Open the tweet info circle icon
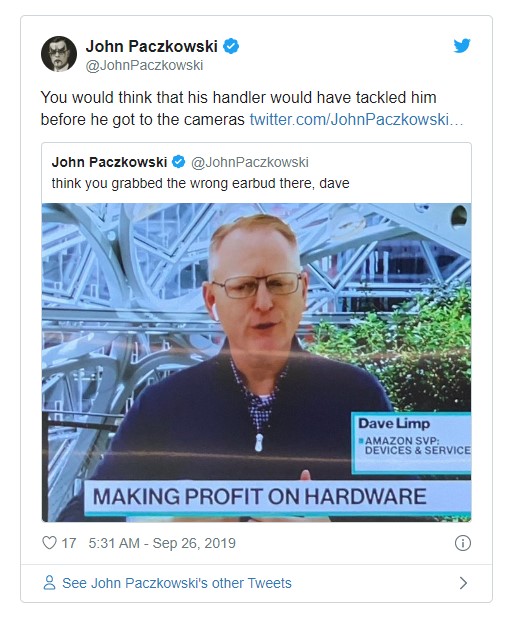 click(463, 543)
